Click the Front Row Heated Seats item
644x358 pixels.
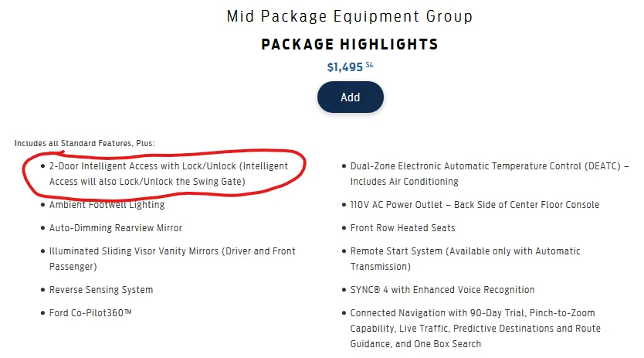pos(402,228)
